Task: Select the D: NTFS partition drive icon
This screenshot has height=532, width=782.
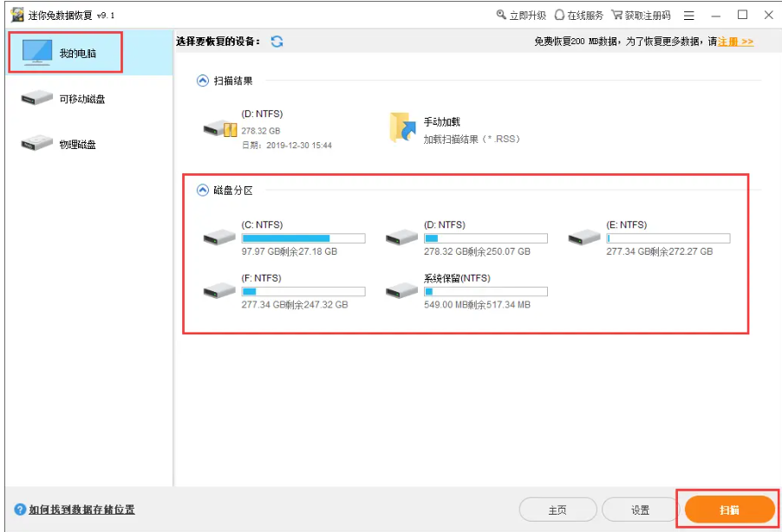Action: point(402,237)
